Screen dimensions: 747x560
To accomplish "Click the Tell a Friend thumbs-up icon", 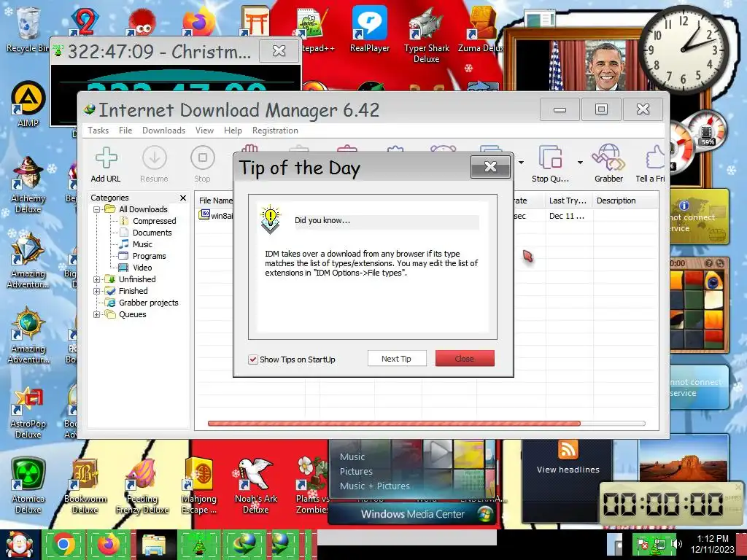I will click(x=656, y=157).
